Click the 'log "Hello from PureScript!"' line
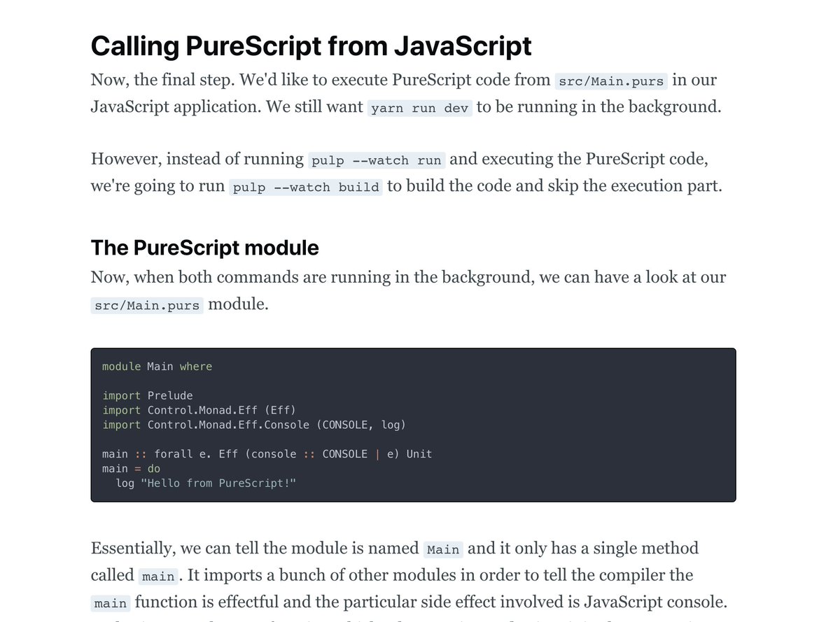This screenshot has width=840, height=622. tap(206, 483)
